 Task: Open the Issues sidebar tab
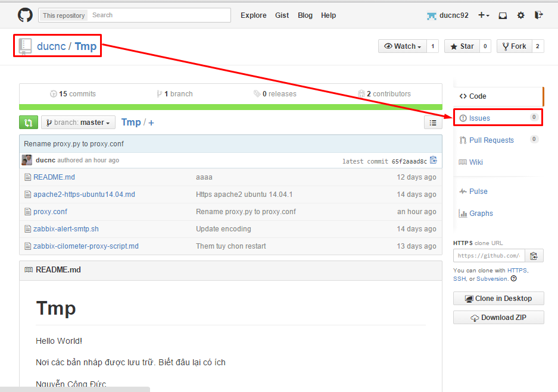tap(498, 118)
